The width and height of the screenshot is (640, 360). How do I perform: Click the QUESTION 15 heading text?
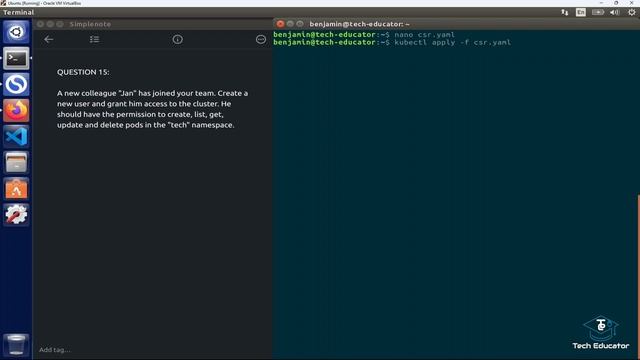[x=83, y=72]
